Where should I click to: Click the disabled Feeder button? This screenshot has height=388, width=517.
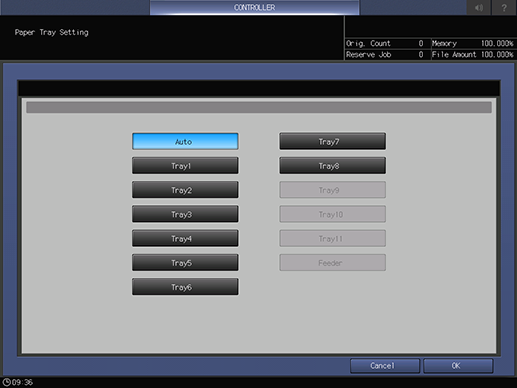click(x=332, y=263)
